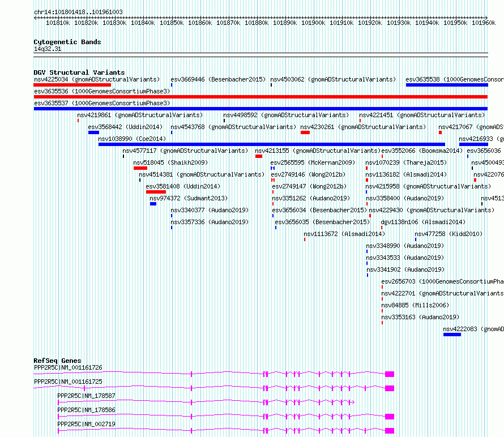Select nsv3353163 (Audano2019) label

tap(420, 317)
